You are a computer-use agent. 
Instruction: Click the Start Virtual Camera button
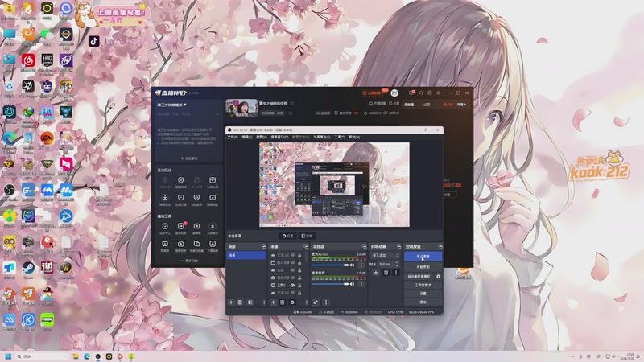pyautogui.click(x=419, y=277)
